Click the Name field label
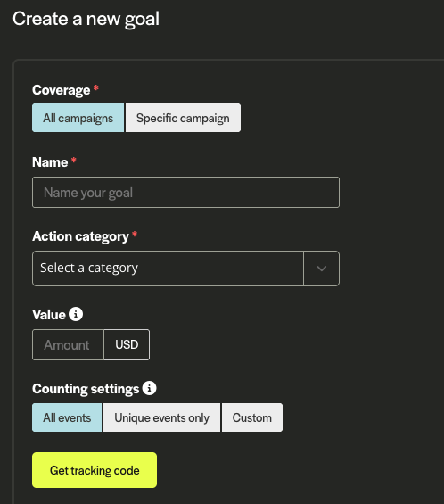The image size is (444, 504). pyautogui.click(x=50, y=162)
